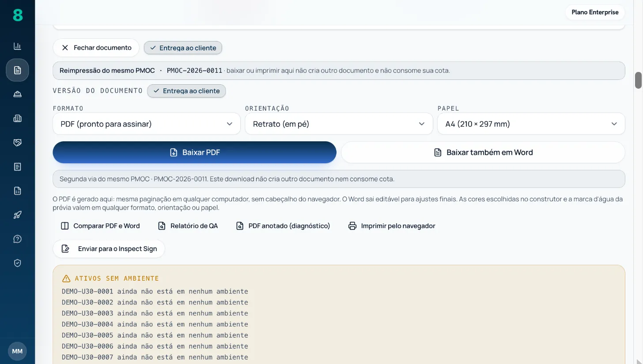This screenshot has width=643, height=364.
Task: Open the Papel dropdown
Action: click(531, 124)
